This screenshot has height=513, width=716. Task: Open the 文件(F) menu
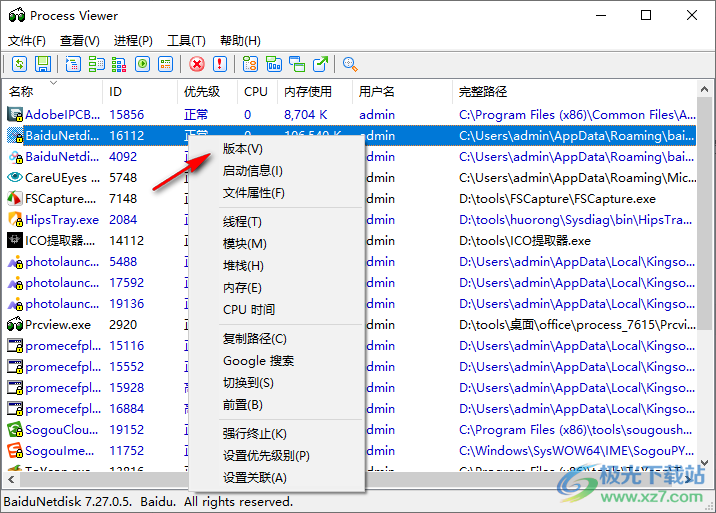point(26,41)
